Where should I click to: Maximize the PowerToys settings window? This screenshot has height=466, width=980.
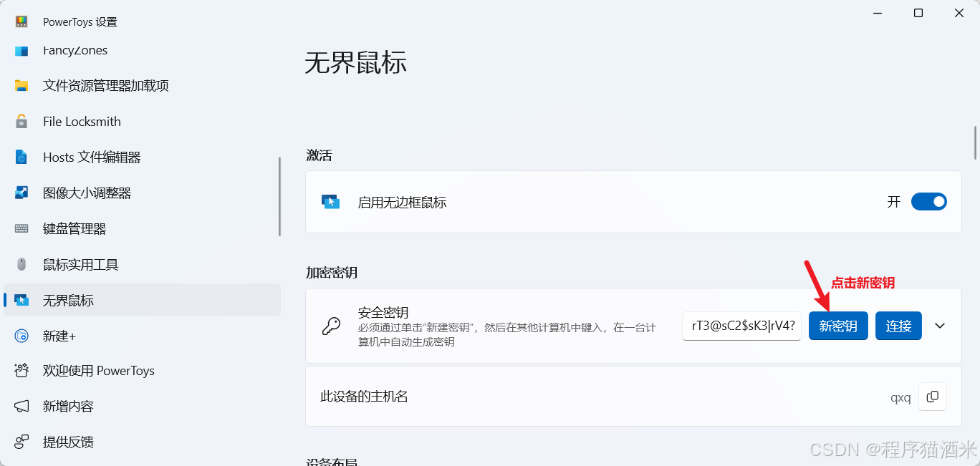tap(918, 13)
